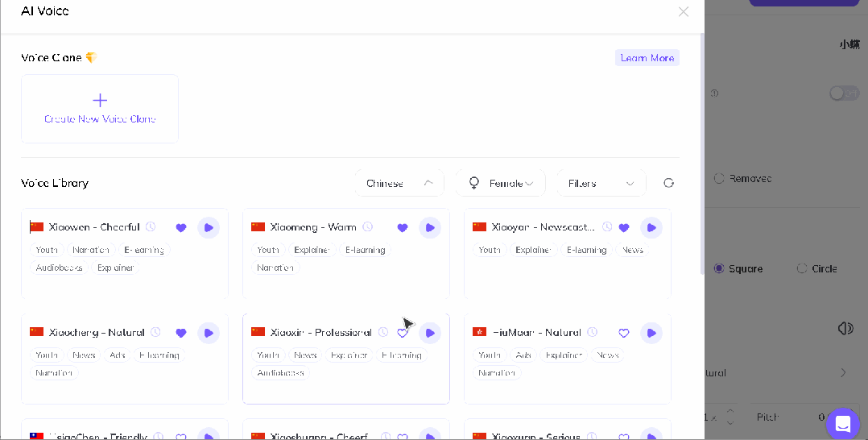Play the Xiaomeng - Warm voice preview

430,228
